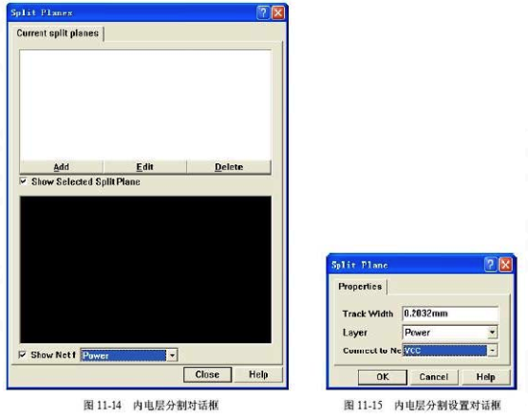The width and height of the screenshot is (528, 420).
Task: Toggle Show Selected Split Plane checkbox
Action: (x=23, y=181)
